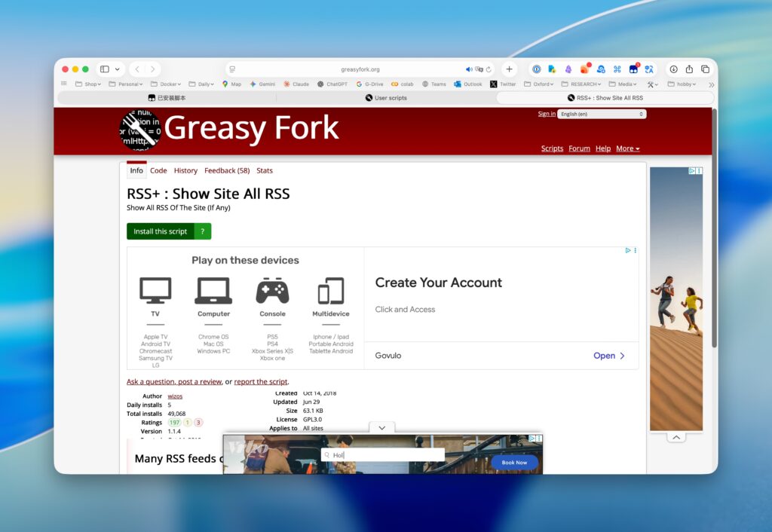Viewport: 772px width, 532px height.
Task: Go forward to the next page
Action: click(152, 69)
